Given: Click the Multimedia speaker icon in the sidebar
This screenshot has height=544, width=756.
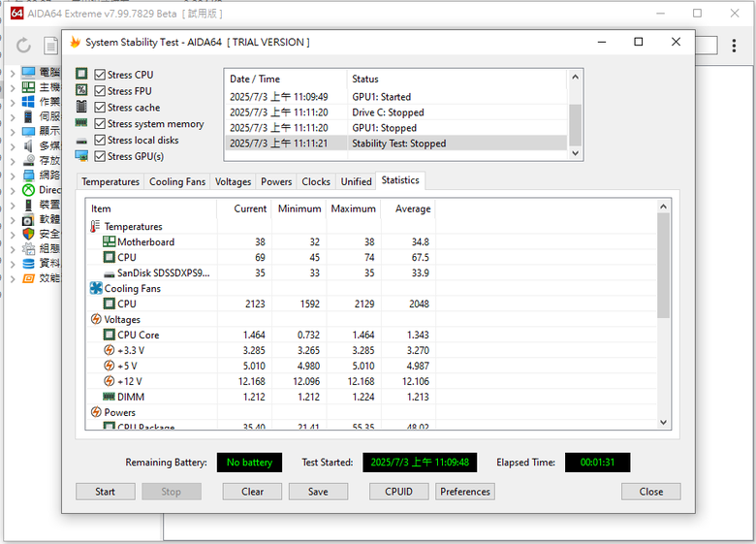Looking at the screenshot, I should [x=28, y=145].
